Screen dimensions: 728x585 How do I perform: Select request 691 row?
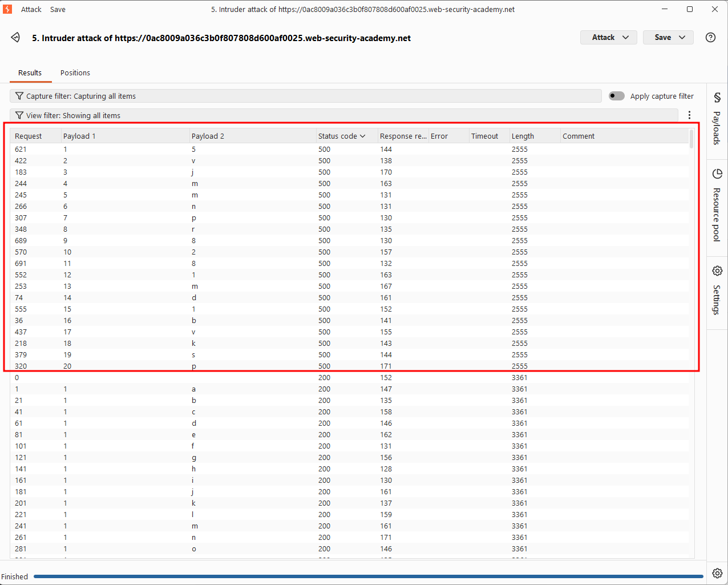349,263
